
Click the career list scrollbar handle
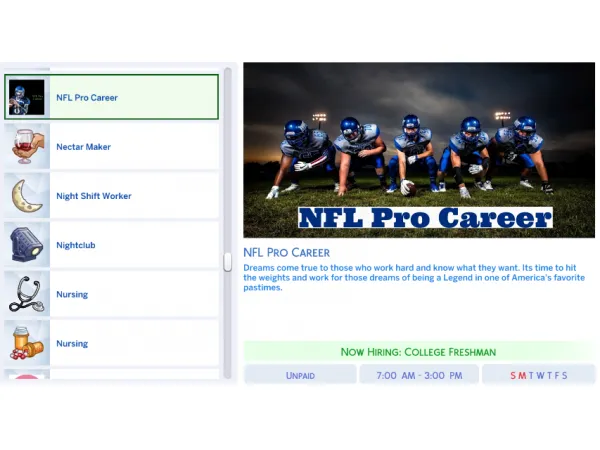228,262
